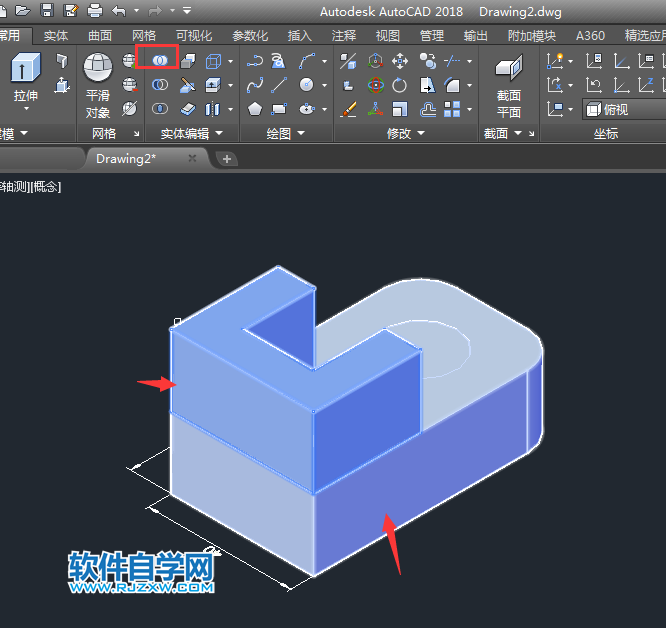
Task: Click the new drawing tab plus button
Action: coord(227,158)
